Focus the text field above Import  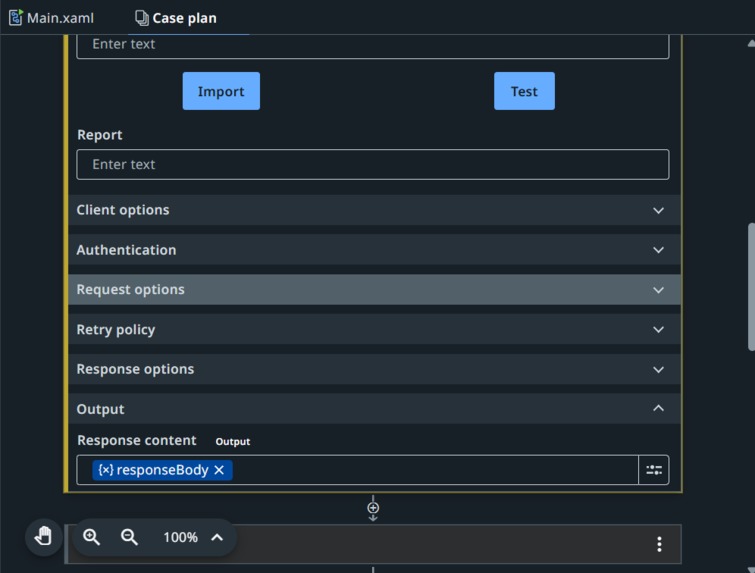pos(372,46)
